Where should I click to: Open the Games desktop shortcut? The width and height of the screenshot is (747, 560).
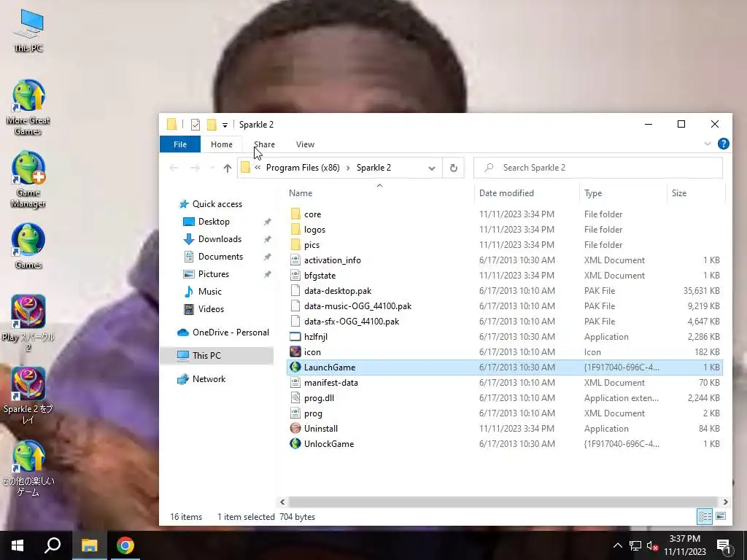coord(28,246)
